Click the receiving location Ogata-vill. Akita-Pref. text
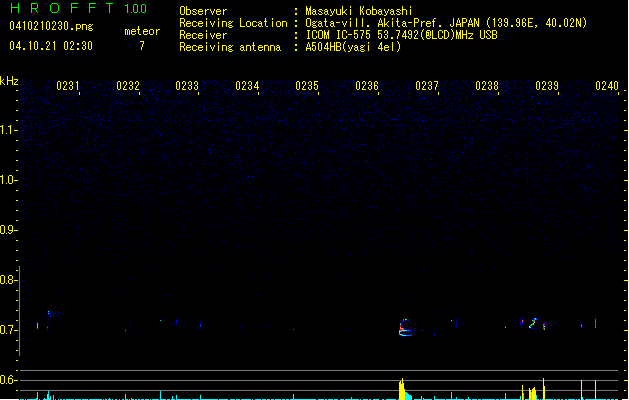Image resolution: width=629 pixels, height=400 pixels. click(446, 23)
